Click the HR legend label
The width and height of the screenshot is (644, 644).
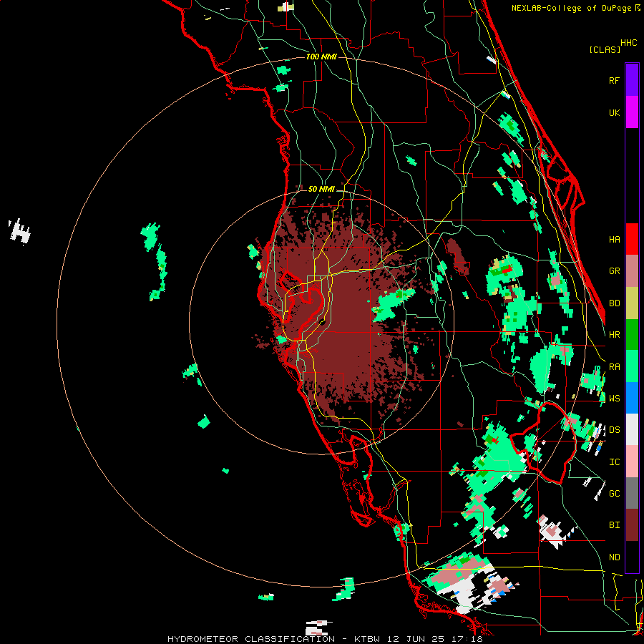tap(614, 335)
